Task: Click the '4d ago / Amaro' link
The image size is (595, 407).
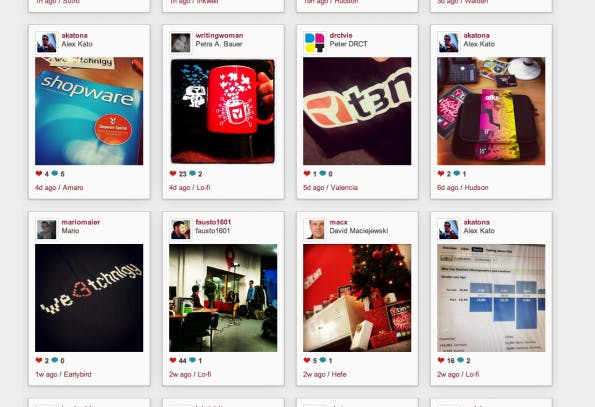Action: 59,187
